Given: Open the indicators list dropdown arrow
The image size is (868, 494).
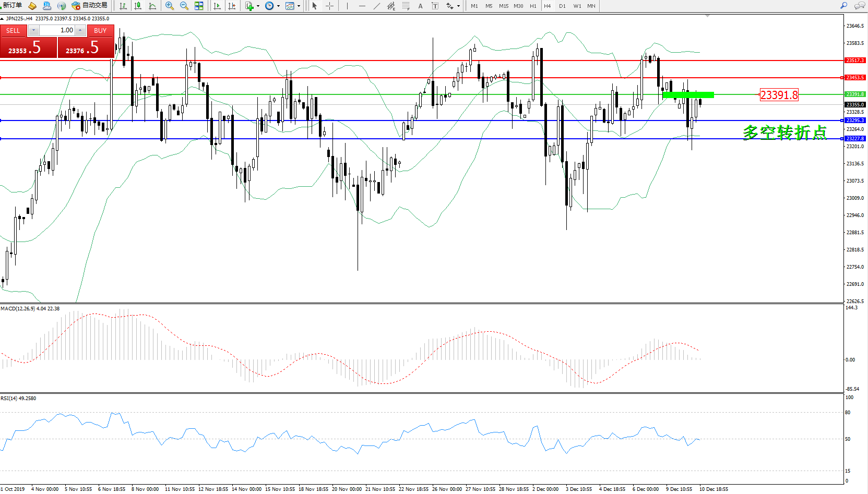Looking at the screenshot, I should click(258, 6).
